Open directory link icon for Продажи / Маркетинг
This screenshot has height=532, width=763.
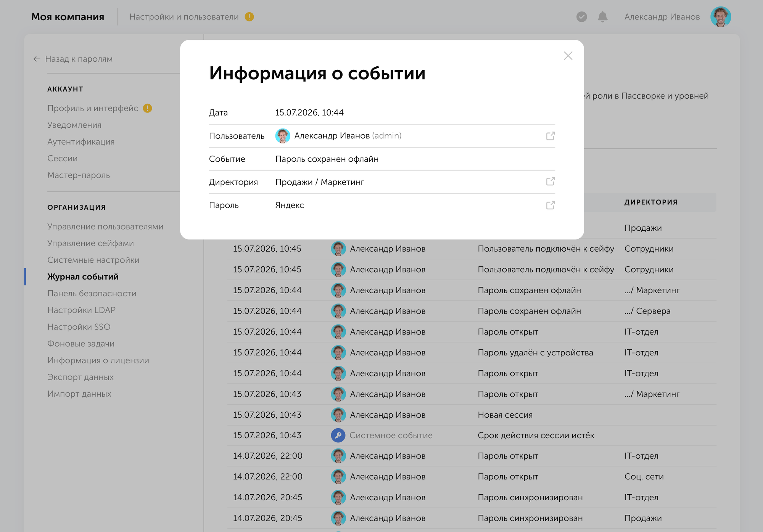click(x=550, y=182)
